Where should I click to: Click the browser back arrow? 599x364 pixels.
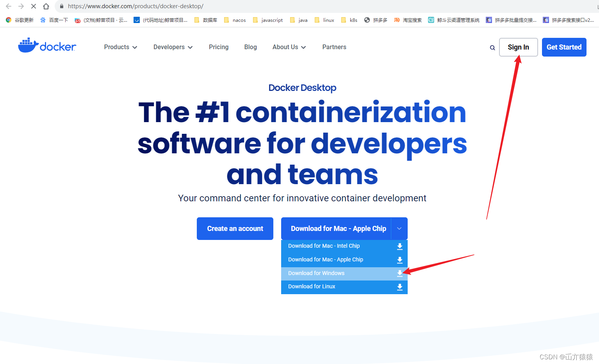pyautogui.click(x=9, y=6)
